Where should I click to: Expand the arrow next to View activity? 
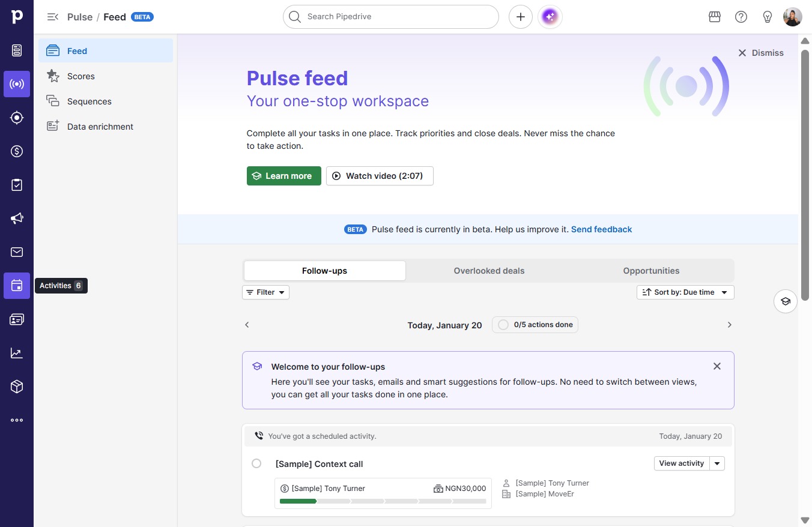coord(717,463)
